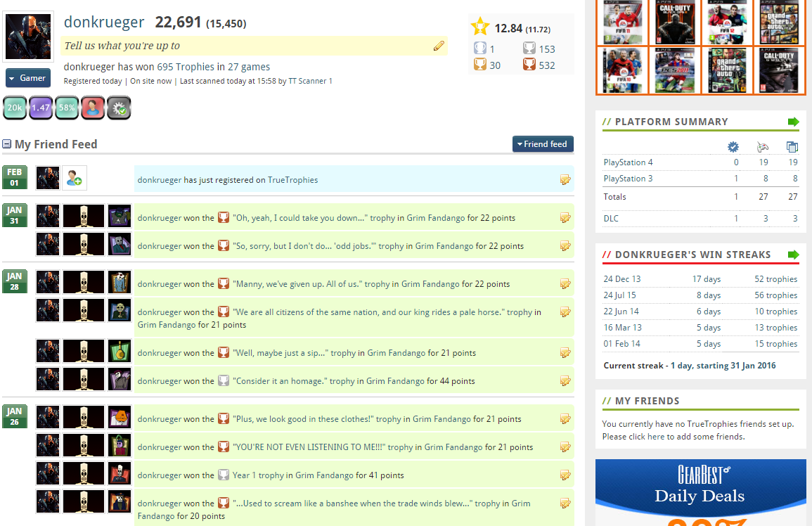Open the GearBest Daily Deals banner
The width and height of the screenshot is (812, 526).
tap(701, 492)
